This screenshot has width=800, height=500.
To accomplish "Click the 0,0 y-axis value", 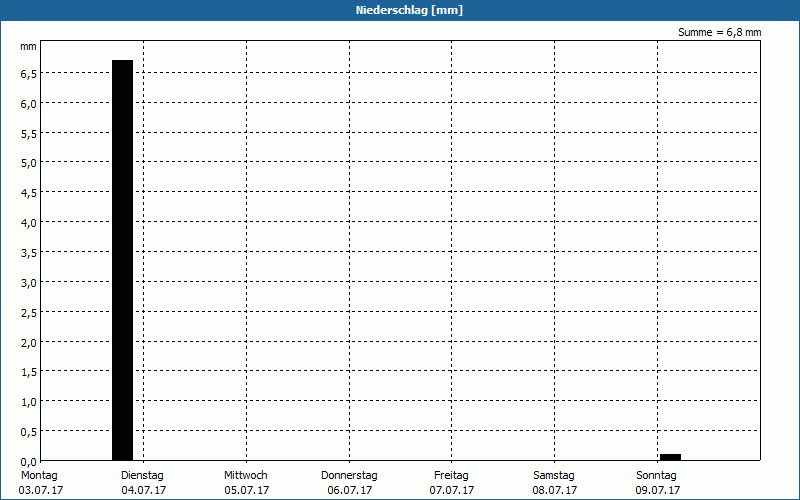I will coord(29,461).
